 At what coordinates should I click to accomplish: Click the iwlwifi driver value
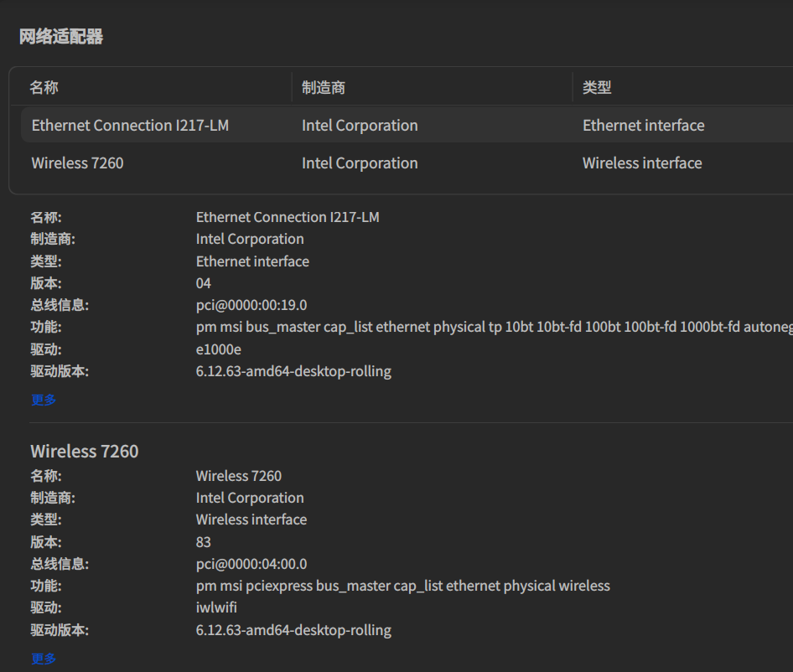click(x=216, y=607)
